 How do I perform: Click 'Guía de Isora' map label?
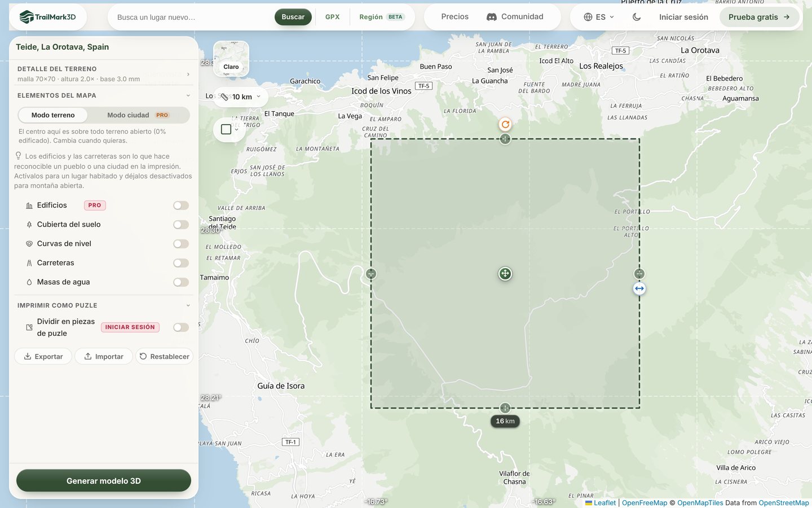pos(281,386)
